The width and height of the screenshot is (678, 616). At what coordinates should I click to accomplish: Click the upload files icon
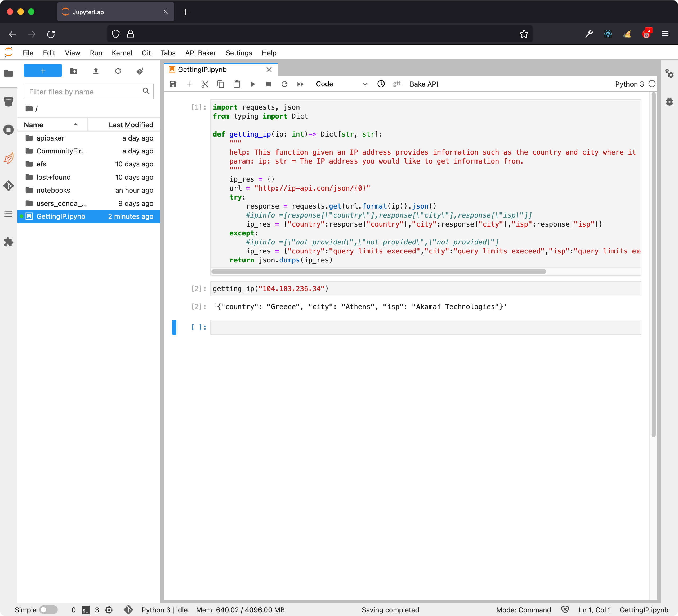(96, 71)
